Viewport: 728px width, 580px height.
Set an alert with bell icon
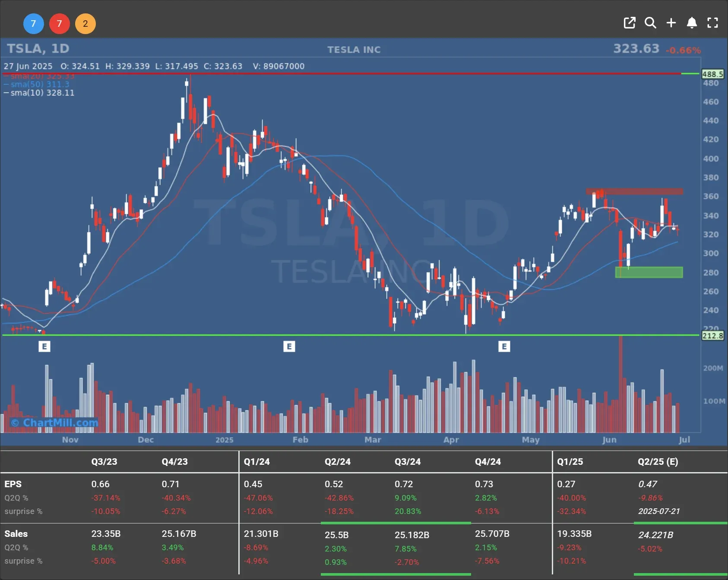[692, 23]
